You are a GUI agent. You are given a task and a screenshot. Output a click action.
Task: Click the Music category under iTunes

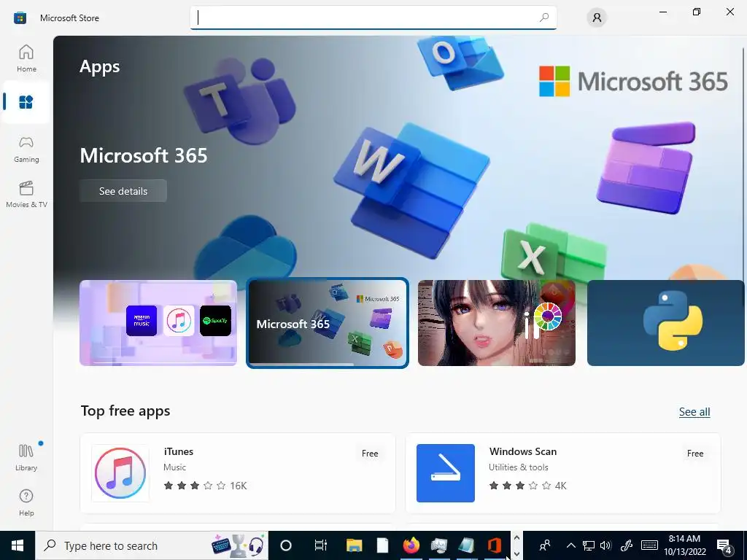click(174, 467)
